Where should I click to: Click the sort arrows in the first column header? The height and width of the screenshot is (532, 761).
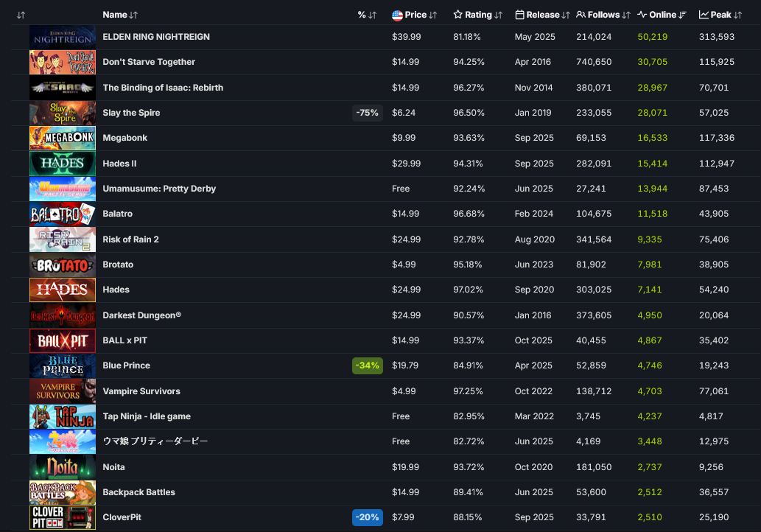[x=21, y=15]
